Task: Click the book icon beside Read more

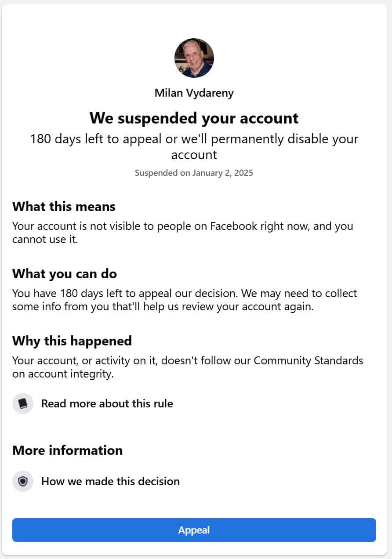Action: pyautogui.click(x=23, y=403)
